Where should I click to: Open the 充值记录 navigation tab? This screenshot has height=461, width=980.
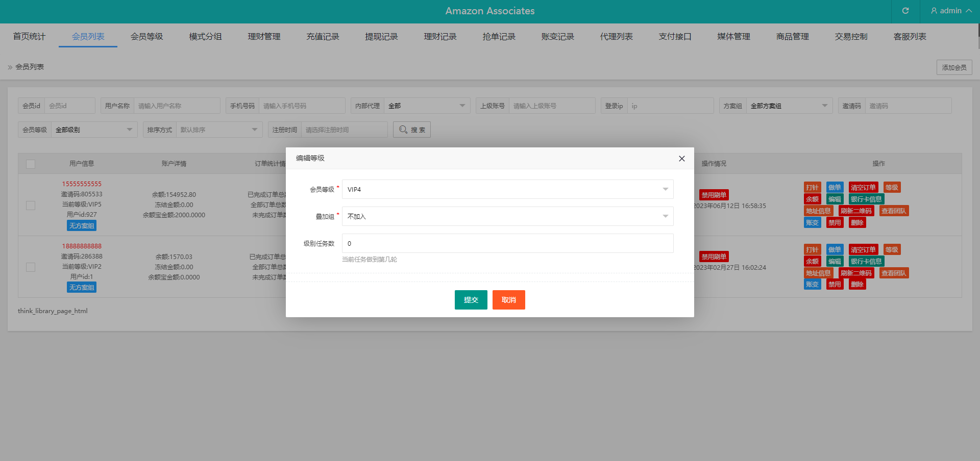[x=323, y=37]
